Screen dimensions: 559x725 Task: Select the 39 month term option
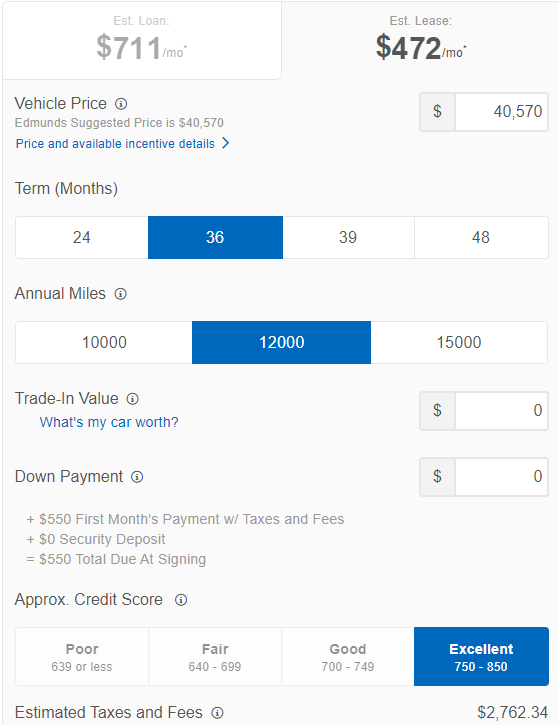click(x=348, y=237)
